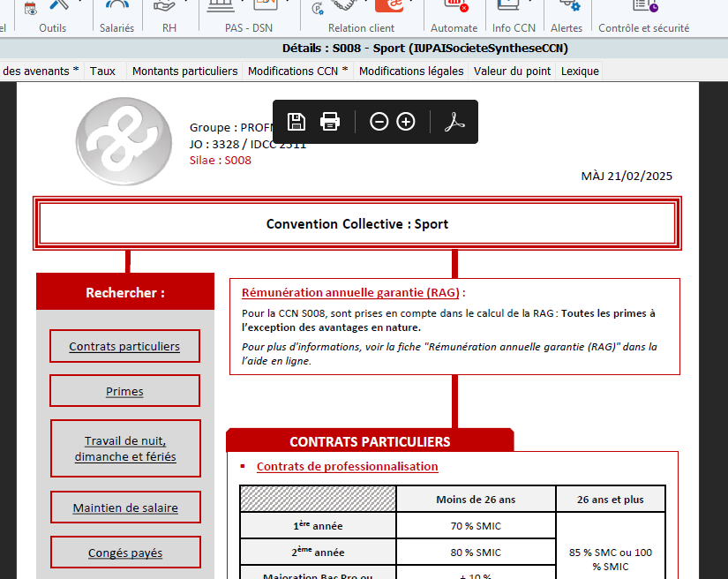Viewport: 728px width, 579px height.
Task: Go to the Maintien de salaire link
Action: [125, 508]
